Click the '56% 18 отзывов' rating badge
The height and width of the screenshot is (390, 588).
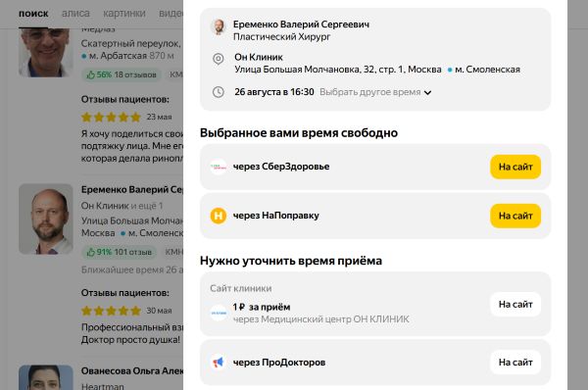click(x=122, y=74)
